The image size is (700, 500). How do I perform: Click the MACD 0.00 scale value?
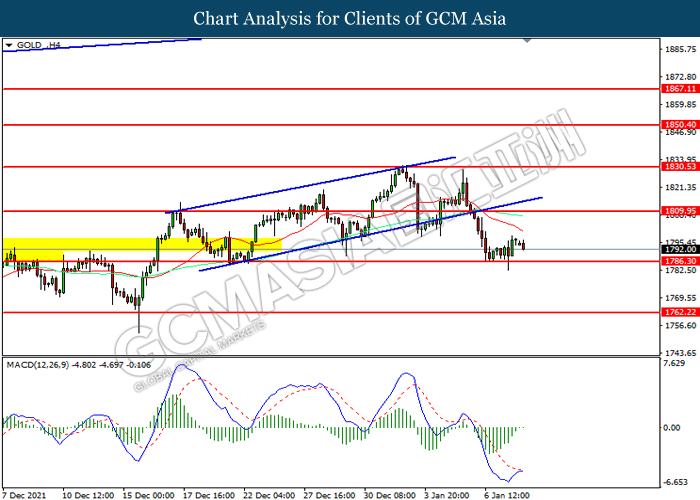coord(672,428)
